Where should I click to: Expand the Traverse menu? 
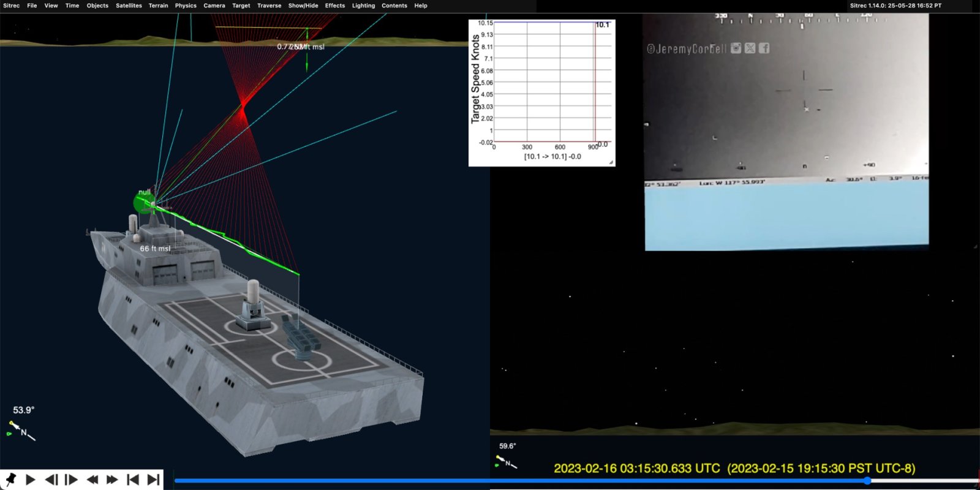[269, 6]
